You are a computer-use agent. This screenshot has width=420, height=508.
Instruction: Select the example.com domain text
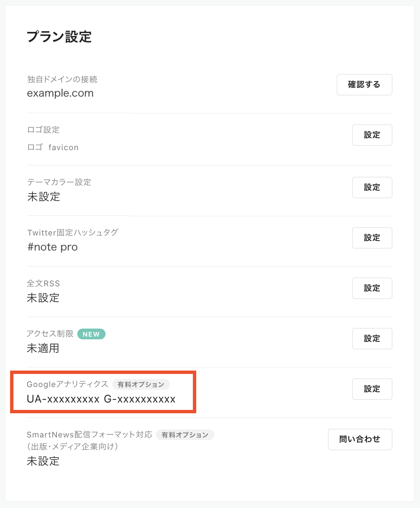click(60, 93)
